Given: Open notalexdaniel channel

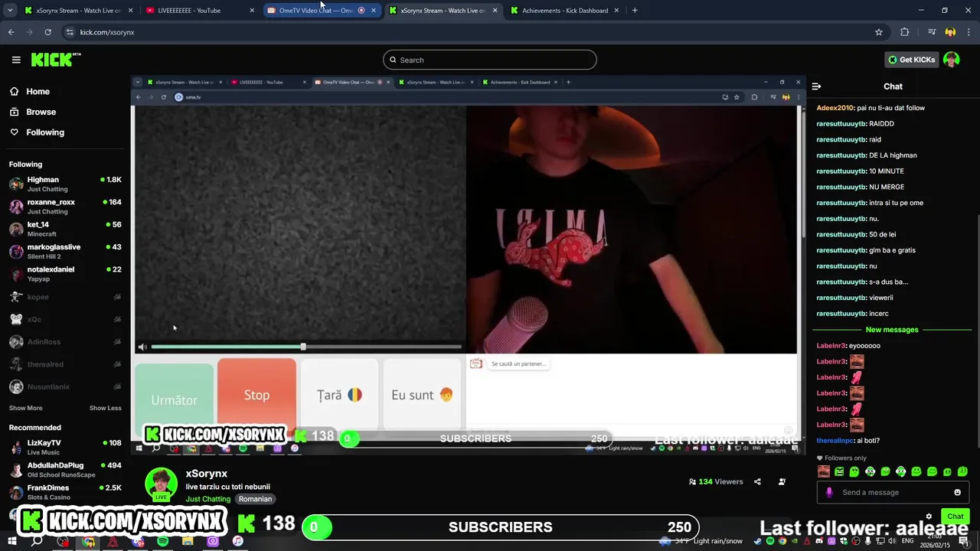Looking at the screenshot, I should (65, 274).
